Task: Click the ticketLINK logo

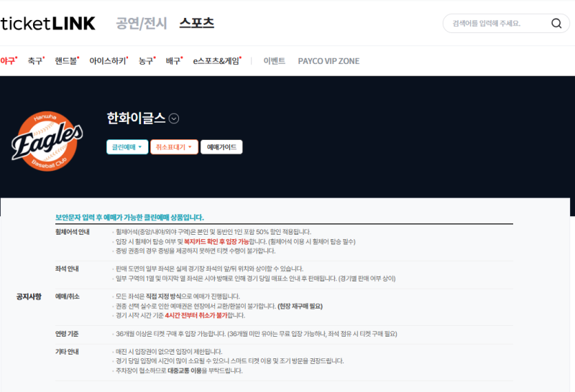Action: 47,24
